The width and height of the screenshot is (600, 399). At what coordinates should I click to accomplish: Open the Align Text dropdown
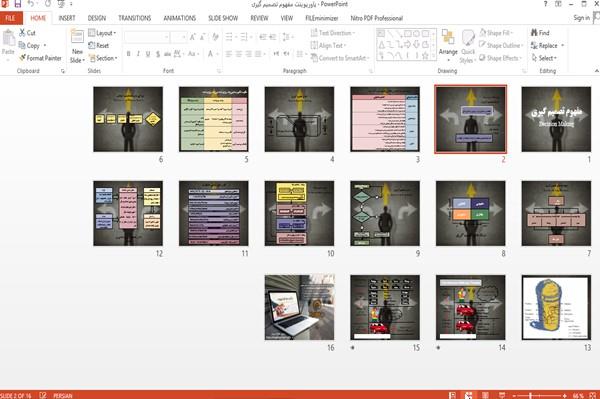click(x=328, y=46)
